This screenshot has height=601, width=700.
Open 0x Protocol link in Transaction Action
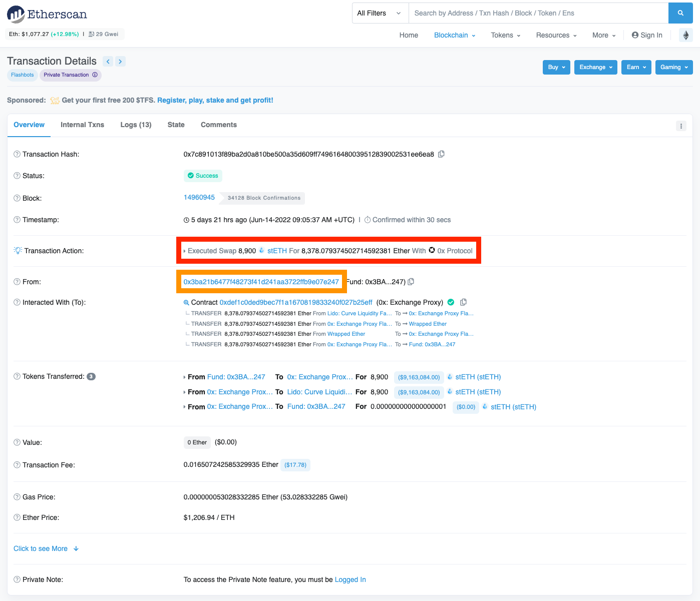point(455,251)
